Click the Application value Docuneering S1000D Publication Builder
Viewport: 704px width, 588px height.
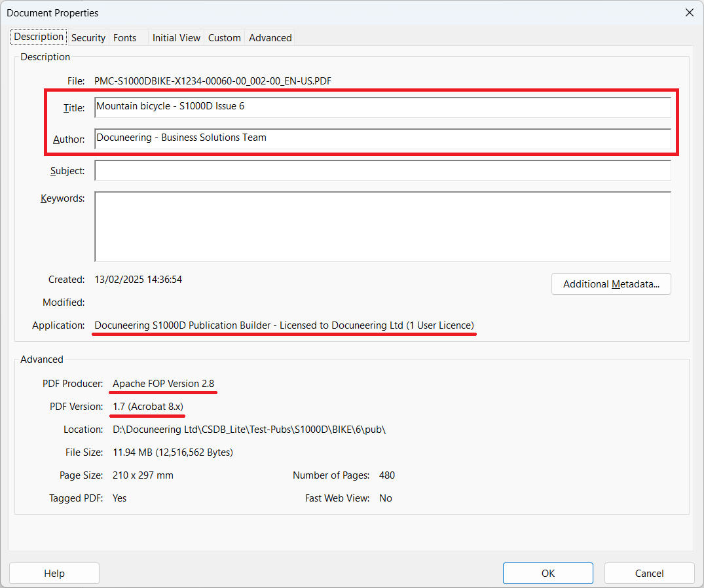284,325
